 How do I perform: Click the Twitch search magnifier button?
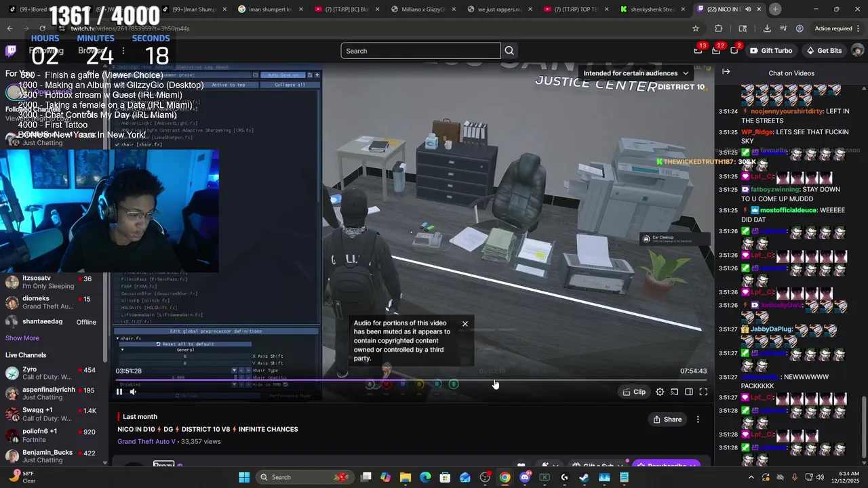tap(509, 51)
